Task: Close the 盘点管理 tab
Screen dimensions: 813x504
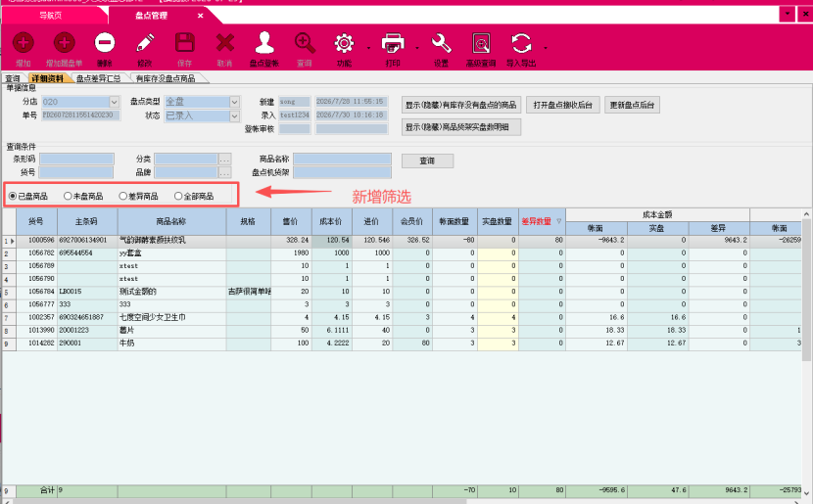Action: [x=200, y=16]
